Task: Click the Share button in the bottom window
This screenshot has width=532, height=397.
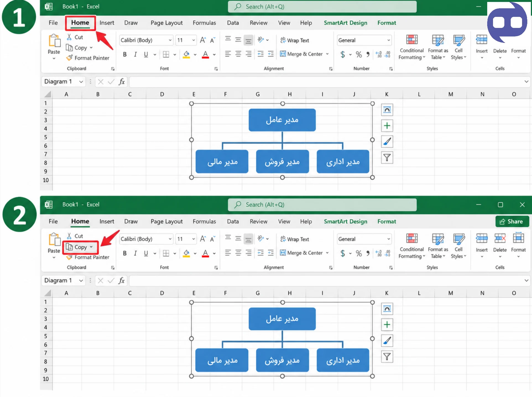Action: coord(512,221)
